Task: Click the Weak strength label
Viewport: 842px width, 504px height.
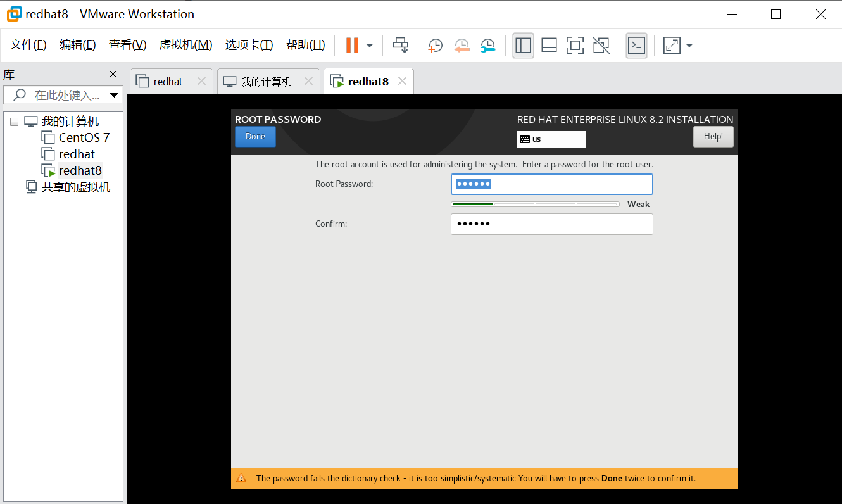Action: tap(638, 204)
